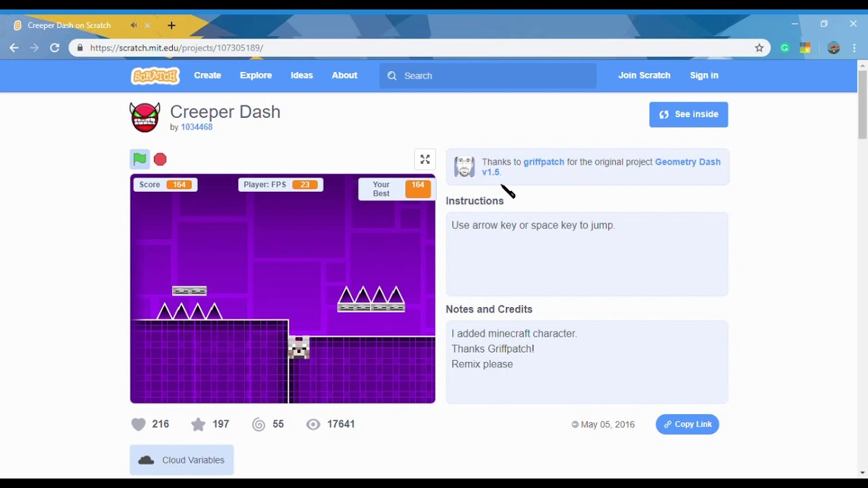Open the griffpatch profile link
Image resolution: width=868 pixels, height=488 pixels.
click(x=544, y=162)
